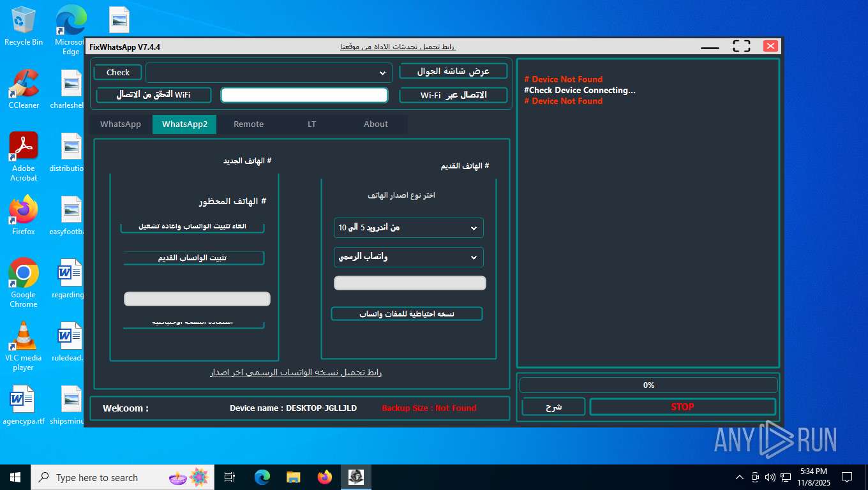
Task: Click 'التحقق من الاتصال WiFi' button
Action: [x=153, y=94]
